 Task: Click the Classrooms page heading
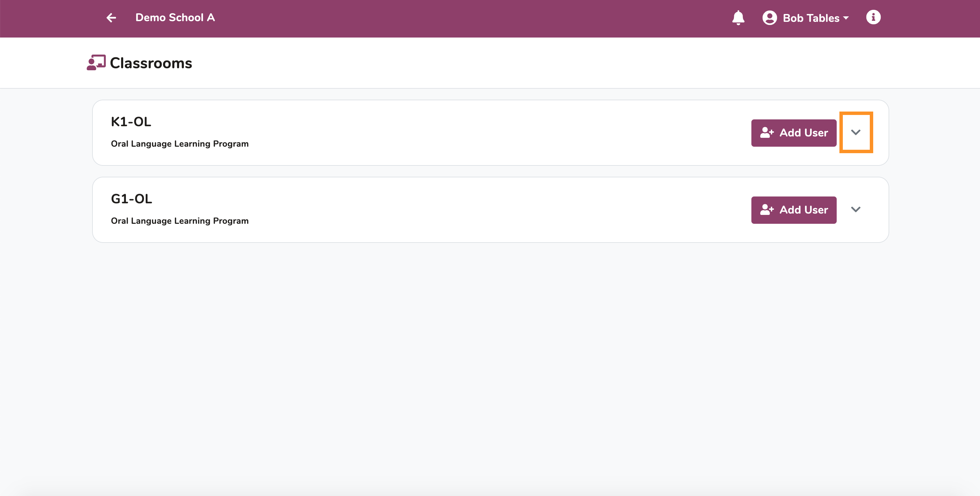[x=151, y=63]
